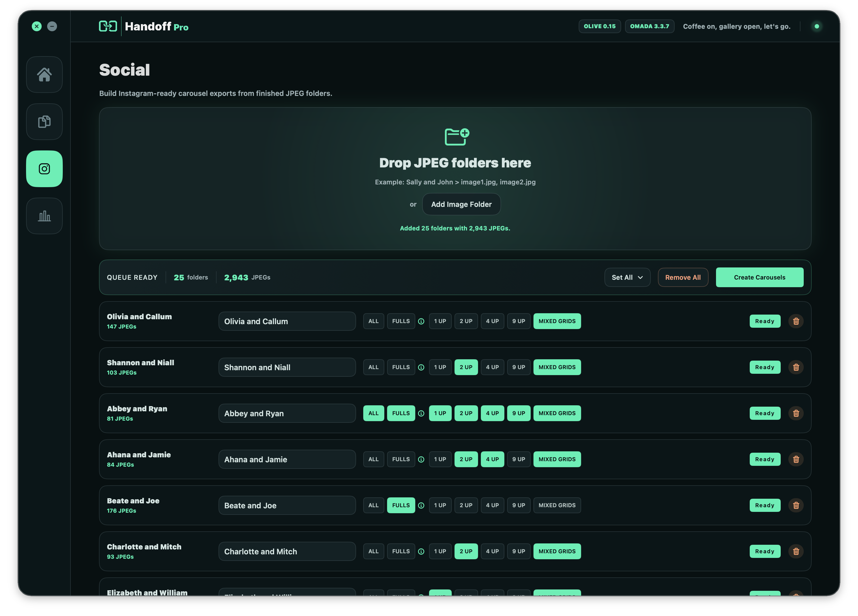Edit the Charlotte and Mitch name field
Image resolution: width=858 pixels, height=616 pixels.
[287, 551]
